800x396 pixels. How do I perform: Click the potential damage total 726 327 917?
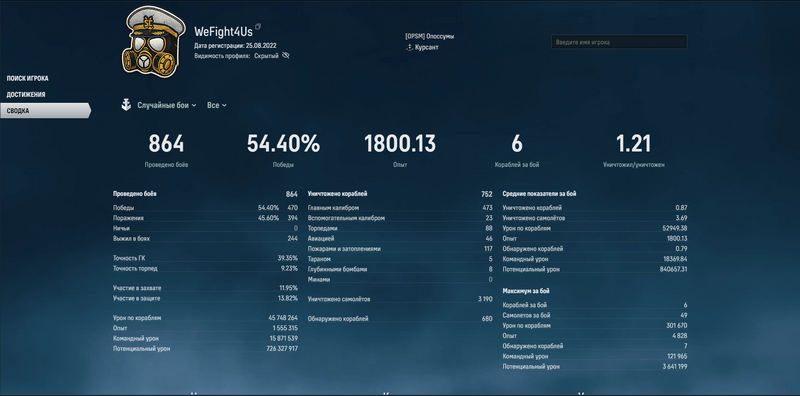click(281, 349)
